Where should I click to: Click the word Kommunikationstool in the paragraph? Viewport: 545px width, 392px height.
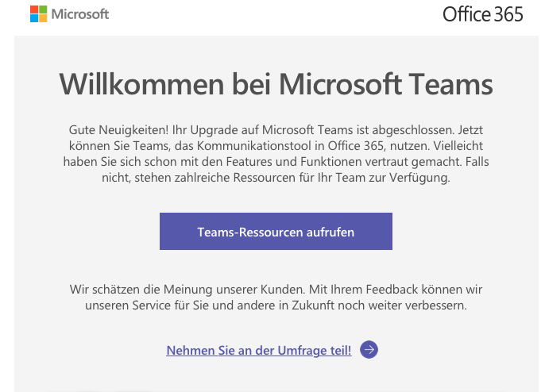click(254, 146)
